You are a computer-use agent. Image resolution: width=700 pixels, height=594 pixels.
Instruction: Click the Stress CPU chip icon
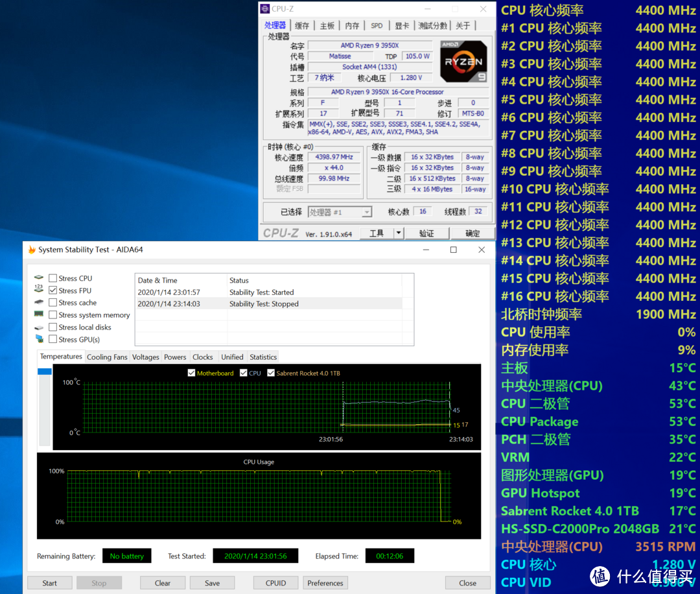(x=39, y=278)
